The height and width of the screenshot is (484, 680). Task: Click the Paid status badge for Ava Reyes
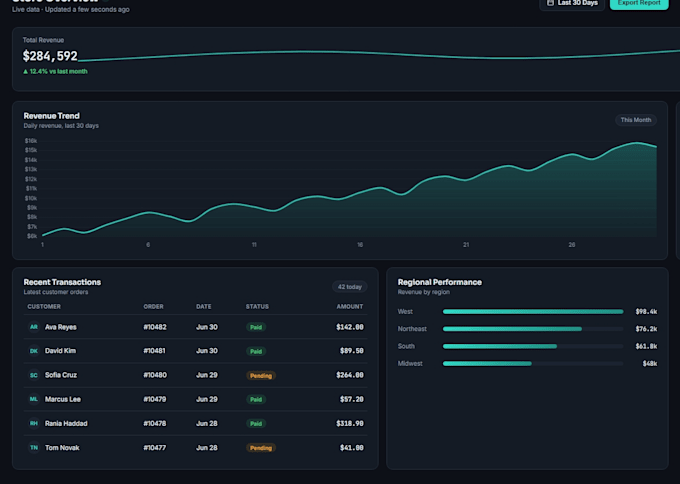tap(256, 327)
